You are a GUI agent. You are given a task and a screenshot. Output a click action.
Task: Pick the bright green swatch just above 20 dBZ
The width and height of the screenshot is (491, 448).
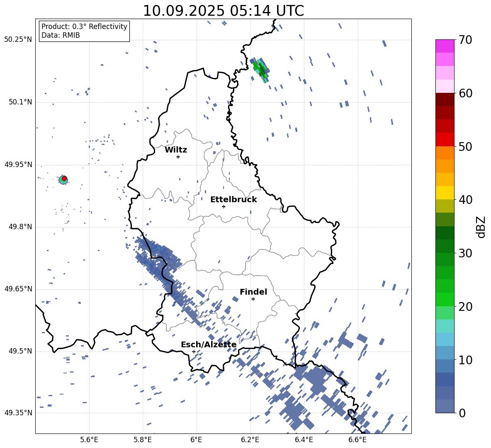(x=445, y=299)
